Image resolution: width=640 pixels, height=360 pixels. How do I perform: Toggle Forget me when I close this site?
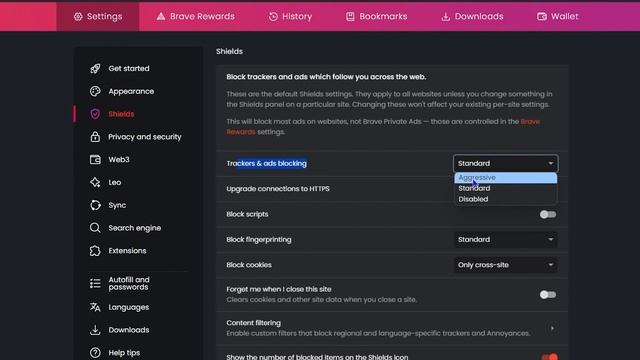(x=548, y=295)
